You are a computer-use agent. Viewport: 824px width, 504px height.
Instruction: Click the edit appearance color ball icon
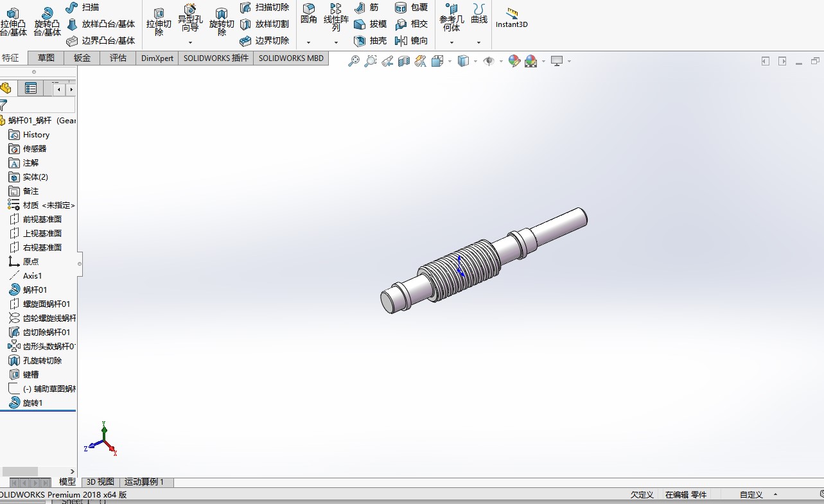point(514,61)
